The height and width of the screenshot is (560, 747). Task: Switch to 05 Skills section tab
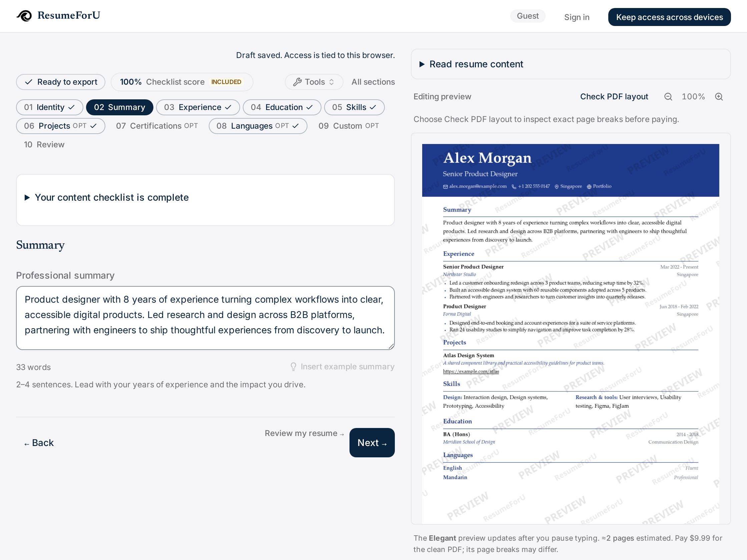[354, 107]
